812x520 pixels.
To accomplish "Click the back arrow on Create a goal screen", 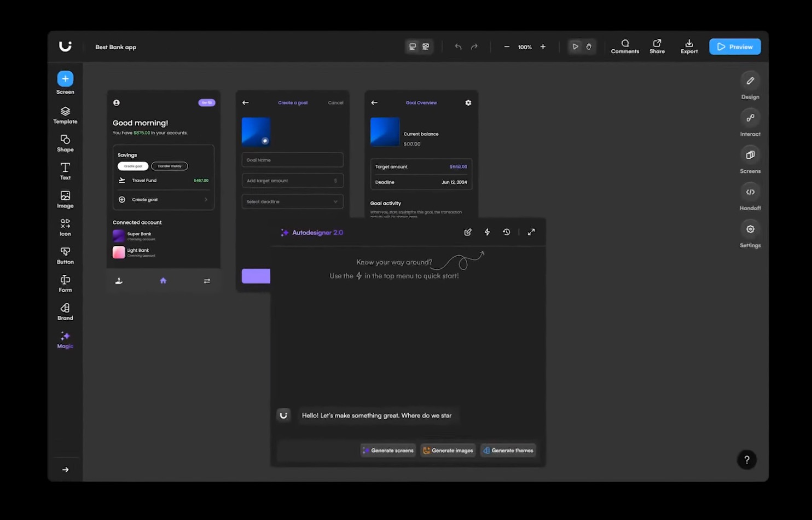I will pos(245,102).
